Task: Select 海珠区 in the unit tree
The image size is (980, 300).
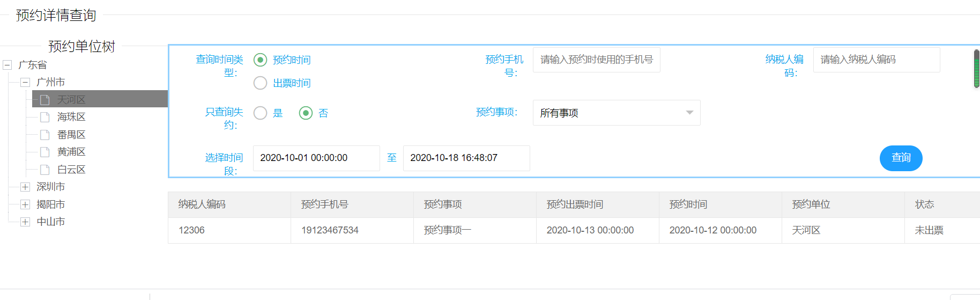Action: pyautogui.click(x=71, y=117)
